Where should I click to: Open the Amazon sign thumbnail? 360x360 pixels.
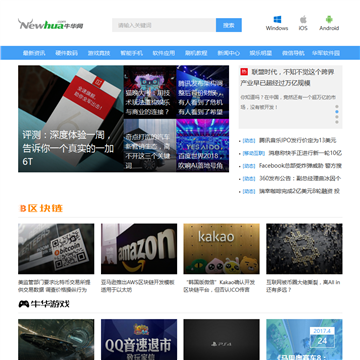[x=139, y=249]
